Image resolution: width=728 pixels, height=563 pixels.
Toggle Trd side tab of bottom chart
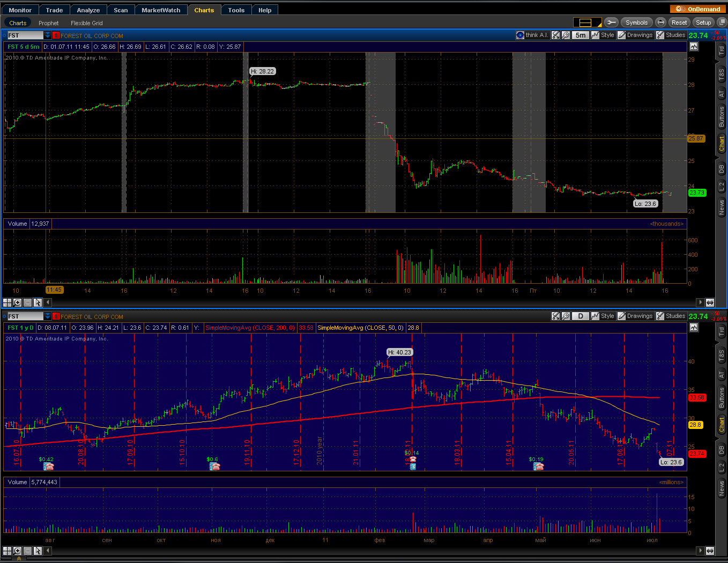coord(722,332)
